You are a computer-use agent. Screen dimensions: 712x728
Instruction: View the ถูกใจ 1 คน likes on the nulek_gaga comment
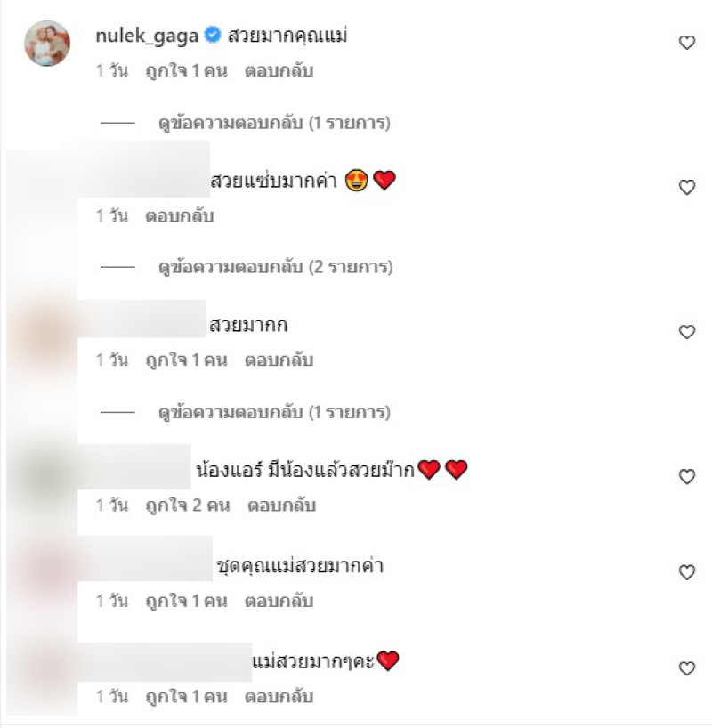pos(186,71)
